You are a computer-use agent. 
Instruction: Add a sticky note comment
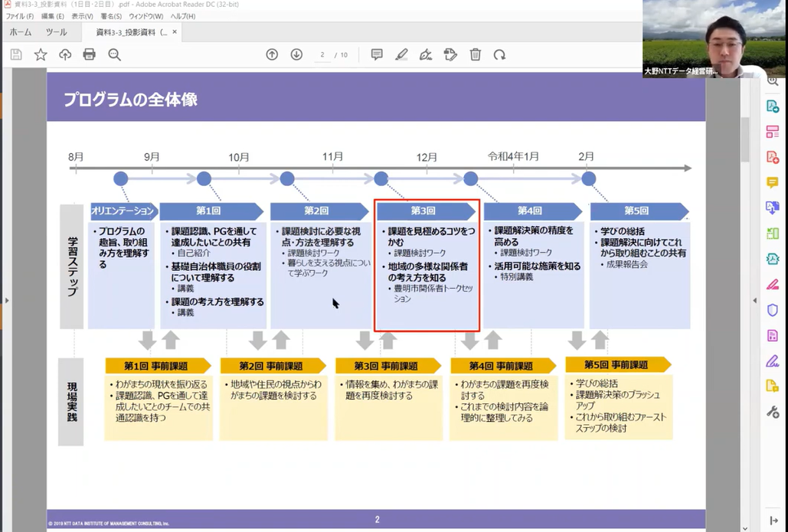click(377, 54)
